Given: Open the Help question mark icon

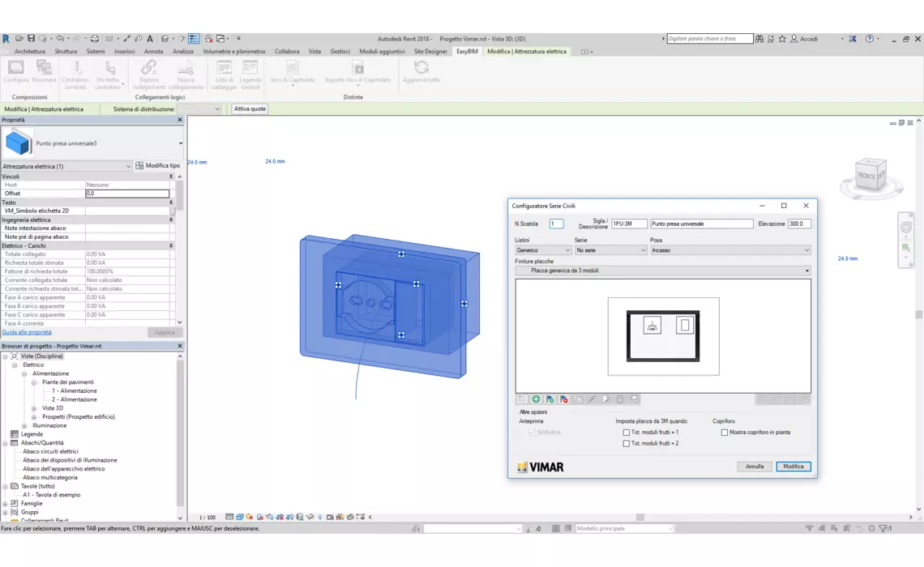Looking at the screenshot, I should (x=869, y=39).
